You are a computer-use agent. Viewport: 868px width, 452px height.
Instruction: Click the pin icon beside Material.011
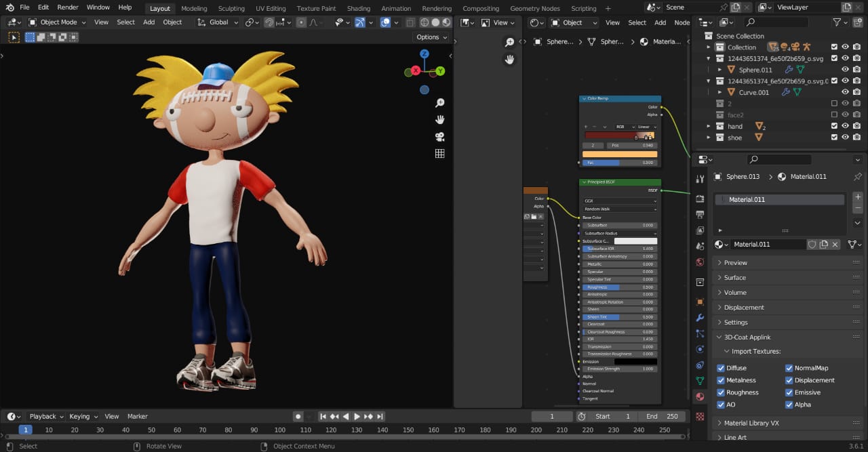pyautogui.click(x=858, y=177)
